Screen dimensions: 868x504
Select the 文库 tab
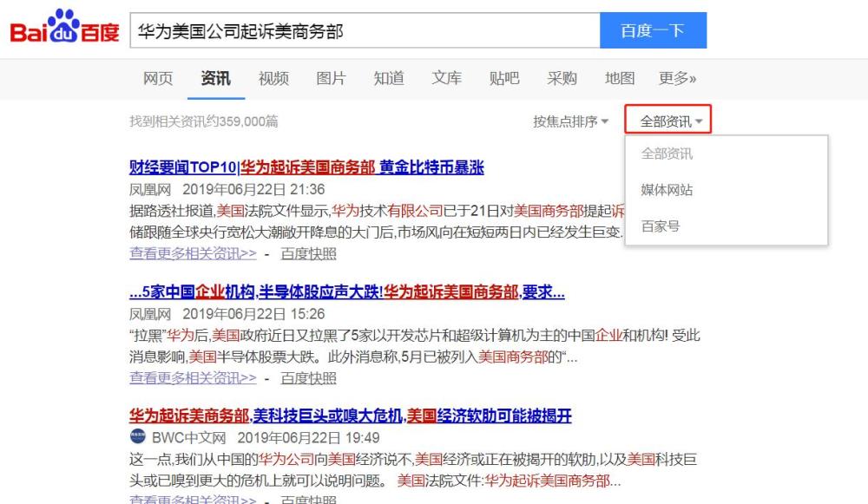[x=447, y=78]
